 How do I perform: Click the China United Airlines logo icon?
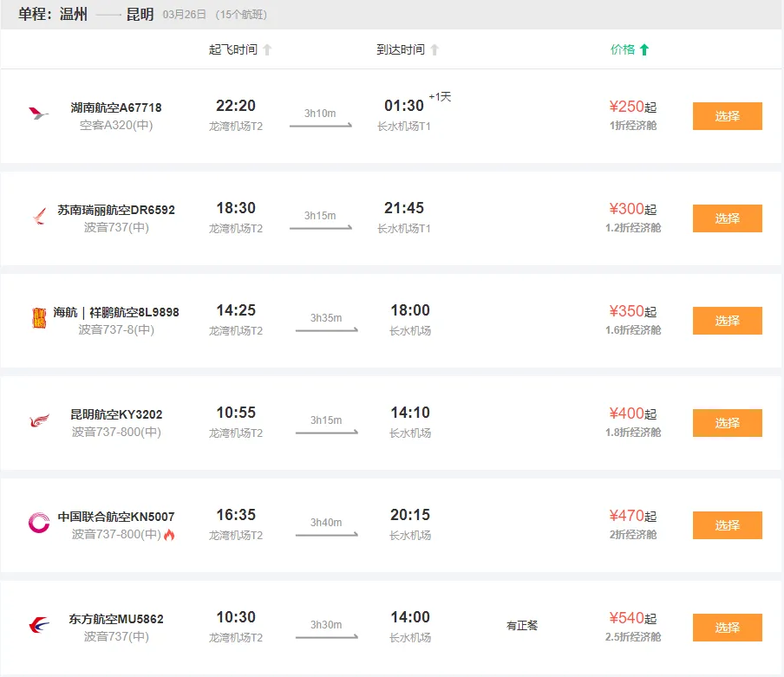coord(39,523)
